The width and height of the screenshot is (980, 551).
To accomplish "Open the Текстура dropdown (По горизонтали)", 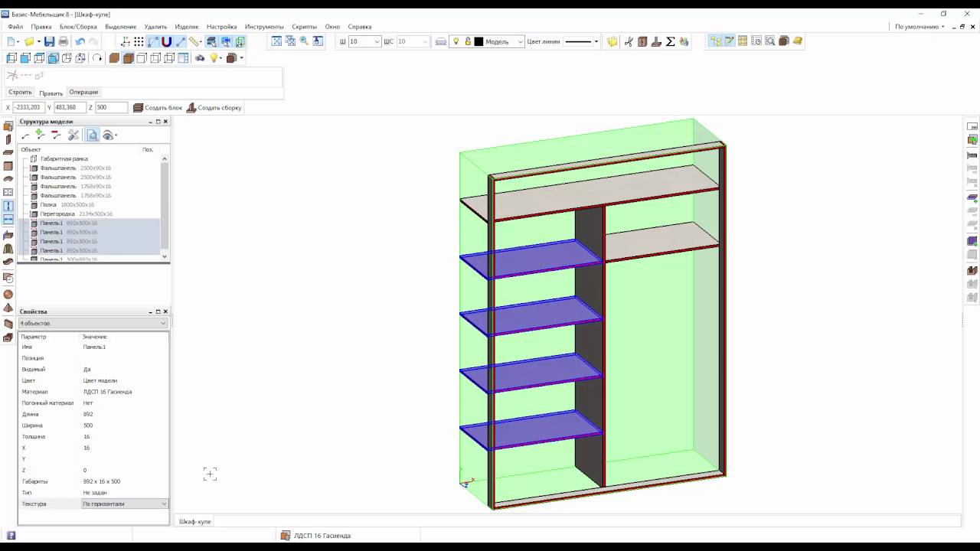I will (x=125, y=504).
